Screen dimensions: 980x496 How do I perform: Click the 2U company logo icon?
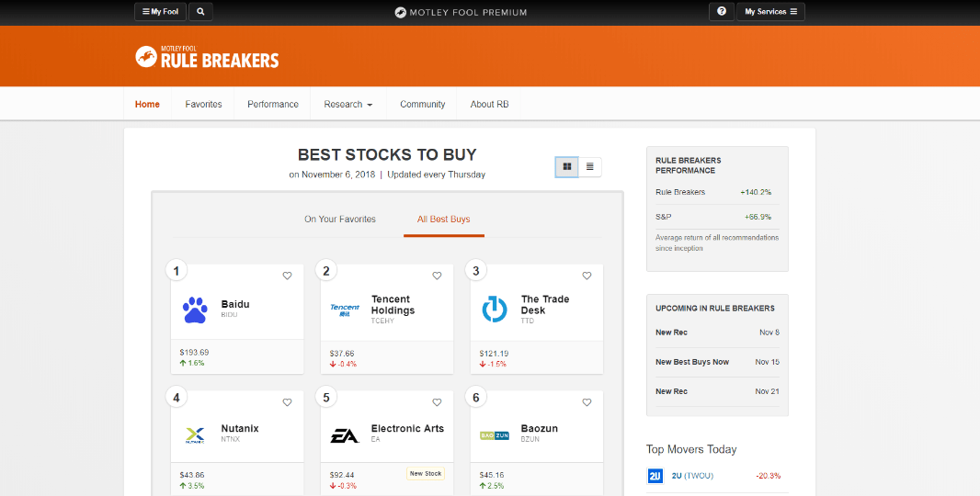pos(655,476)
